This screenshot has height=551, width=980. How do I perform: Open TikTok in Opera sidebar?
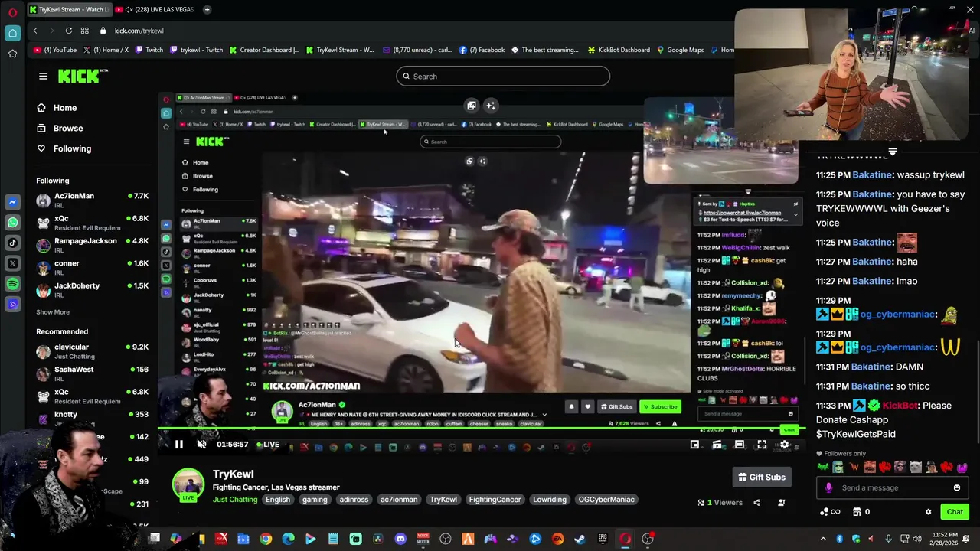click(x=12, y=243)
